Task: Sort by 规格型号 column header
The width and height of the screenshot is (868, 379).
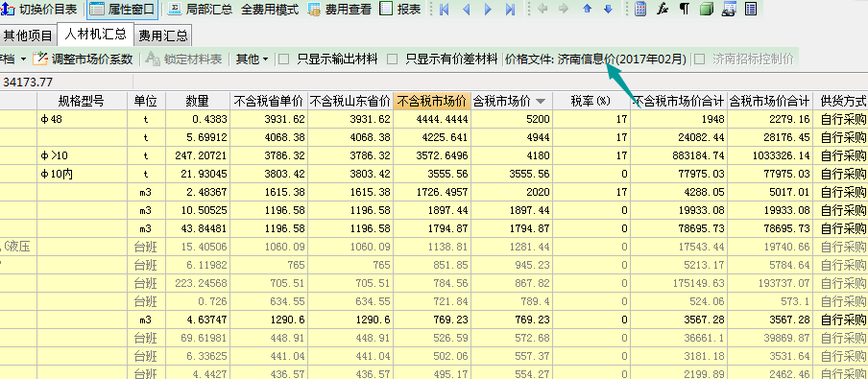Action: (82, 102)
